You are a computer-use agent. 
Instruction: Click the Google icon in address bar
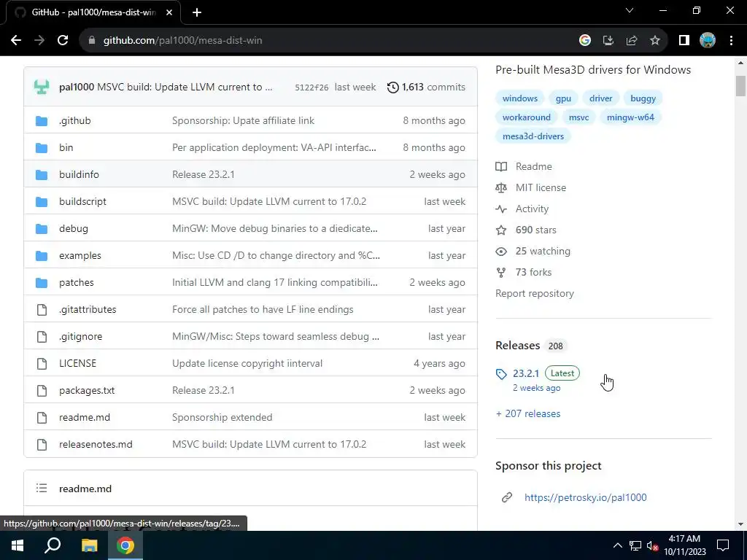pyautogui.click(x=584, y=41)
